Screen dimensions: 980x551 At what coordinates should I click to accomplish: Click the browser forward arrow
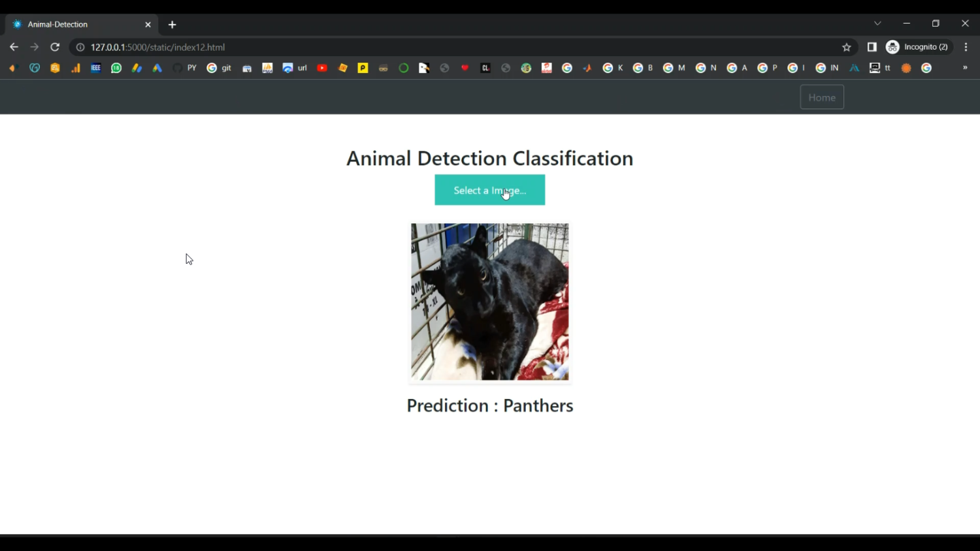pyautogui.click(x=35, y=47)
